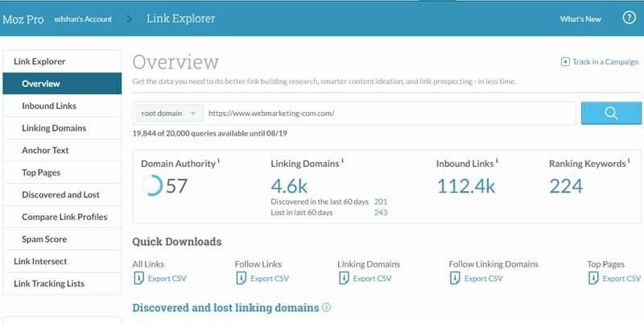Click the Linking Domains CSV download icon
This screenshot has width=644, height=324.
coord(344,278)
